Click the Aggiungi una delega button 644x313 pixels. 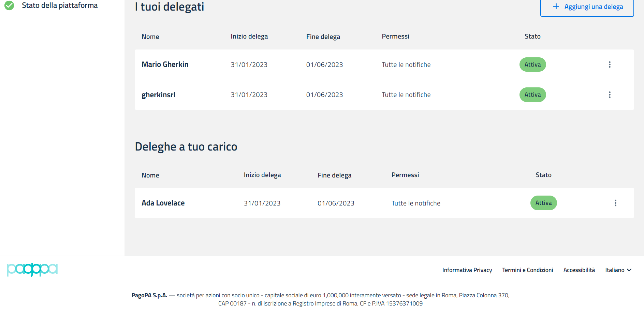[x=587, y=7]
